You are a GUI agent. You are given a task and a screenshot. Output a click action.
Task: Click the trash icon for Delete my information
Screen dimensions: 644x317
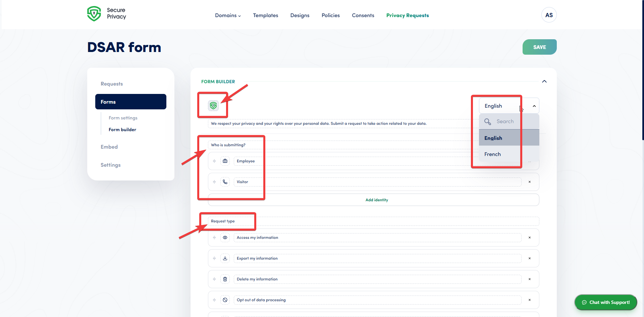coord(225,279)
